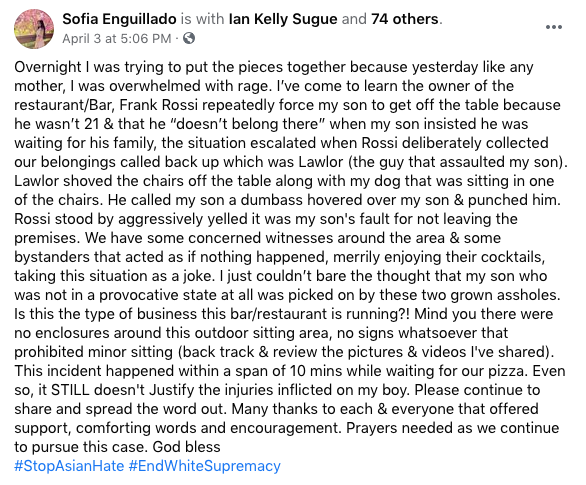
Task: Open Sofia Enguillado's profile picture
Action: click(x=34, y=29)
